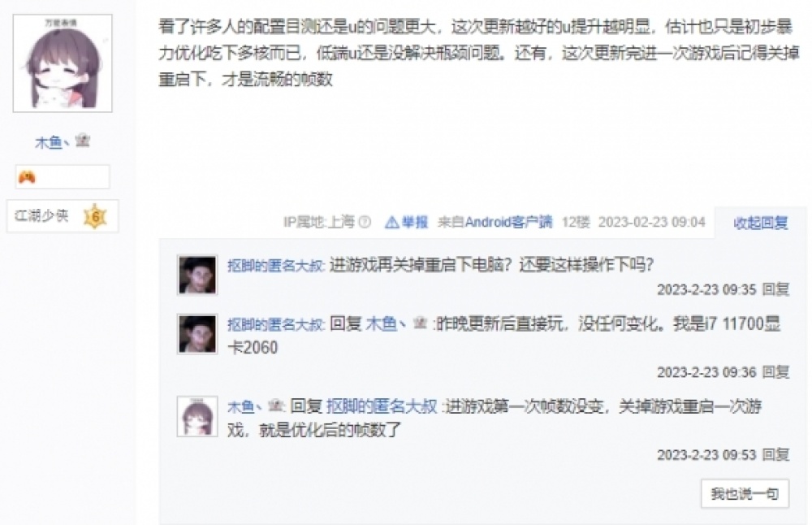Reply to the 09:36 comment

pyautogui.click(x=775, y=372)
